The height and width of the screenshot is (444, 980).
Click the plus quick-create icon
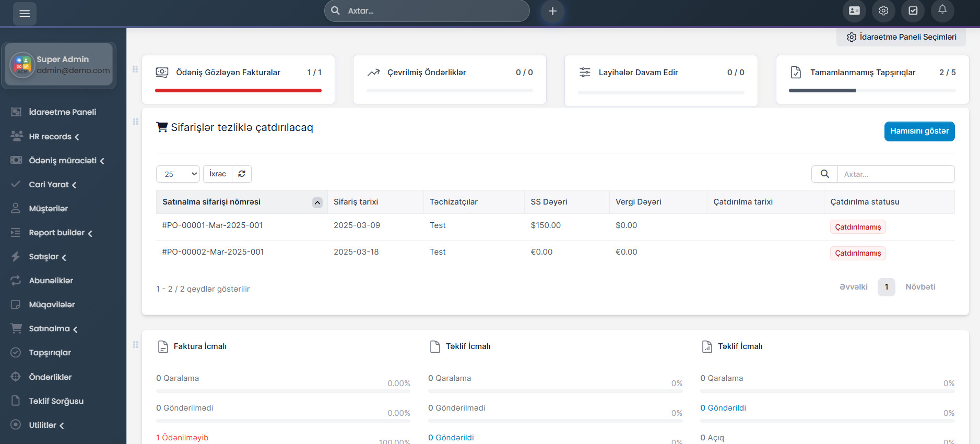coord(552,11)
